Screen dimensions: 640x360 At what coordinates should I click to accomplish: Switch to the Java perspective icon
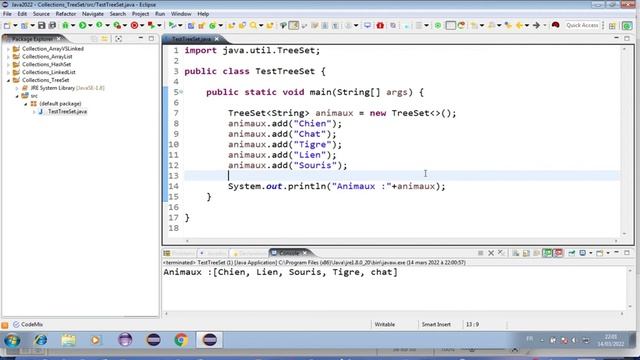[x=627, y=26]
